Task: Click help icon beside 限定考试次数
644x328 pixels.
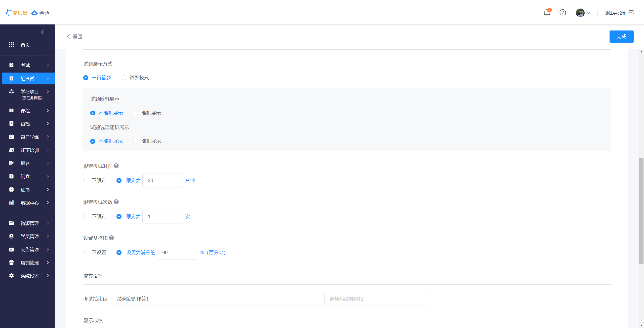Action: (116, 202)
